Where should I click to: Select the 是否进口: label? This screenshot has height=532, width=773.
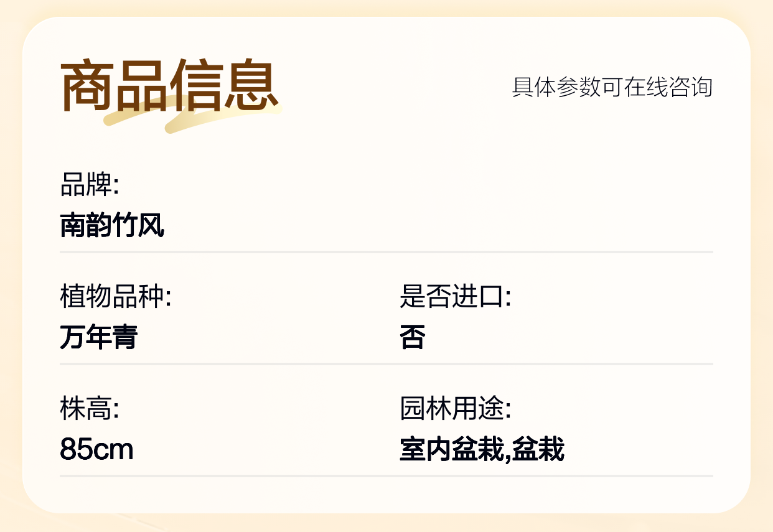click(x=455, y=297)
